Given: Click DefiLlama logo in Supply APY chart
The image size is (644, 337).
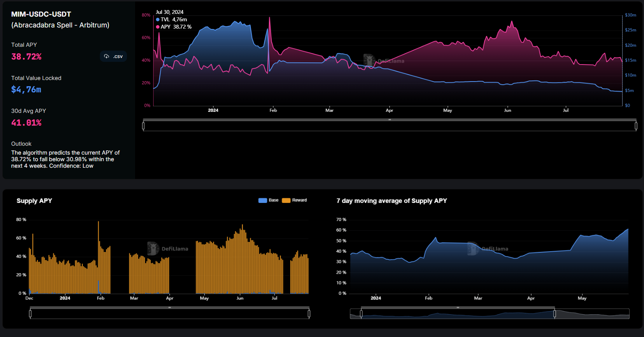Looking at the screenshot, I should pos(153,248).
